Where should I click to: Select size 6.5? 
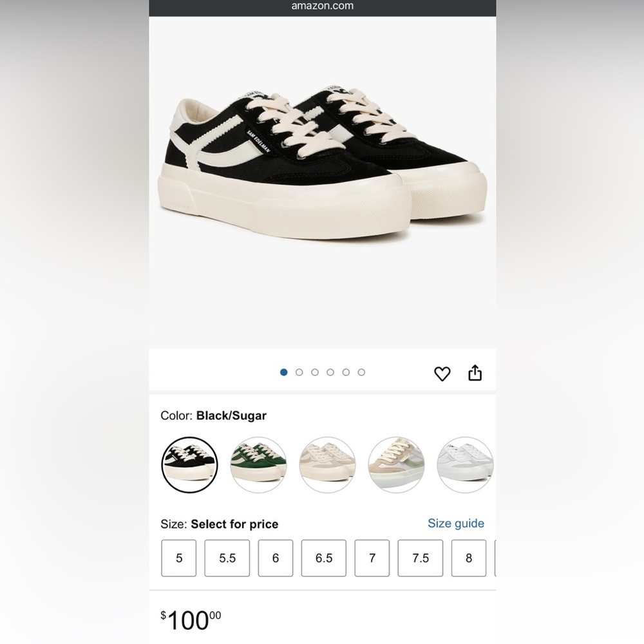point(324,558)
